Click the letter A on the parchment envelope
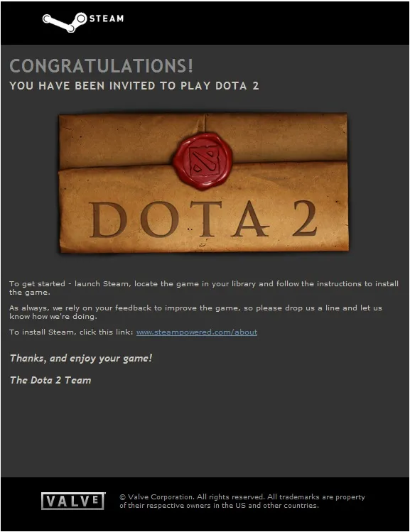410x532 pixels. click(251, 219)
